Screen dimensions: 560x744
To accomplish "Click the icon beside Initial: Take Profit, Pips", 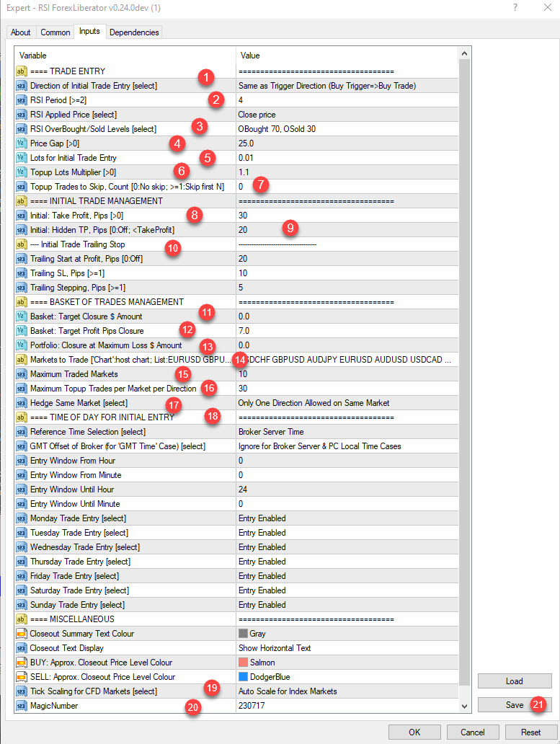I will click(x=22, y=216).
